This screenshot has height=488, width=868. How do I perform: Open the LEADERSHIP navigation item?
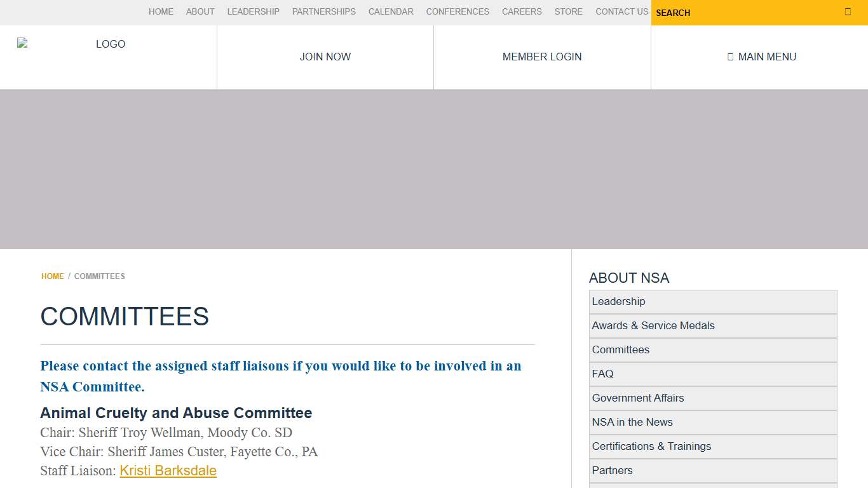coord(253,11)
